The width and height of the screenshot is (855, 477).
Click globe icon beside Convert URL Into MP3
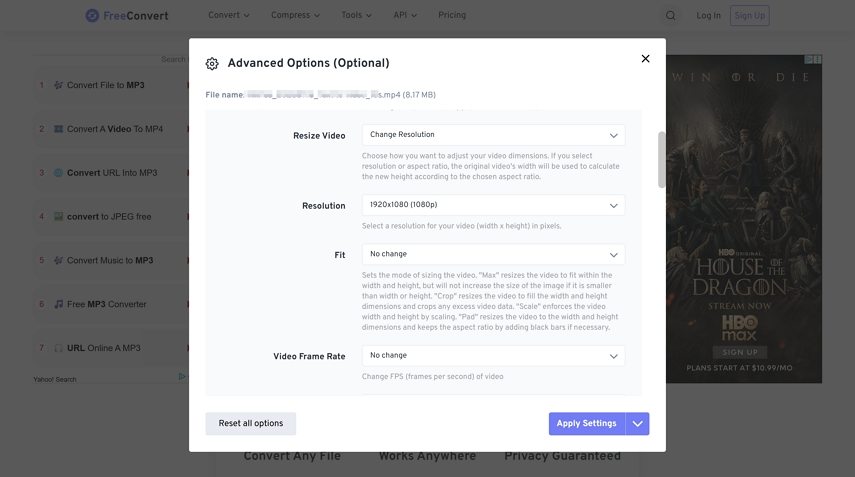pyautogui.click(x=58, y=173)
